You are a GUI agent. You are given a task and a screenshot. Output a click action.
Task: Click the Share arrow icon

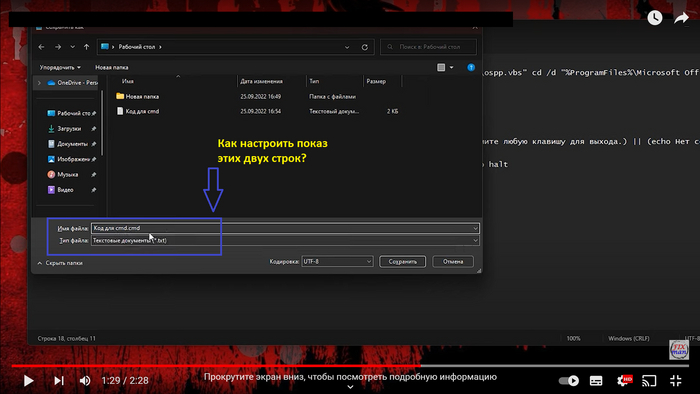tap(681, 18)
